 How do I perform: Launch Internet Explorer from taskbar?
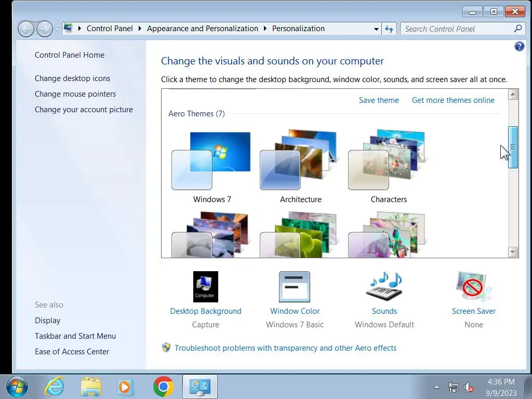click(55, 387)
